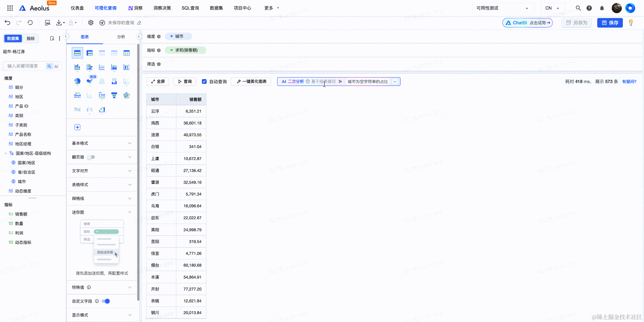644x322 pixels.
Task: Open the SQL查询 menu item
Action: click(190, 8)
